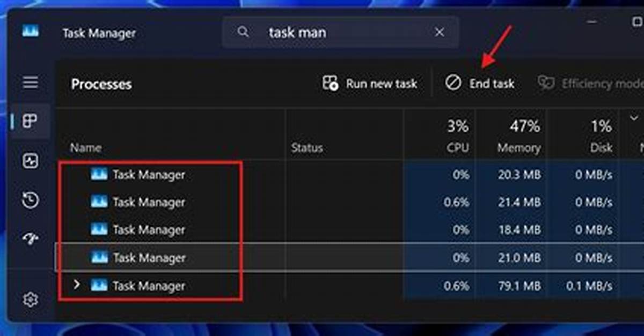
Task: Click the Task Manager title text
Action: point(99,33)
